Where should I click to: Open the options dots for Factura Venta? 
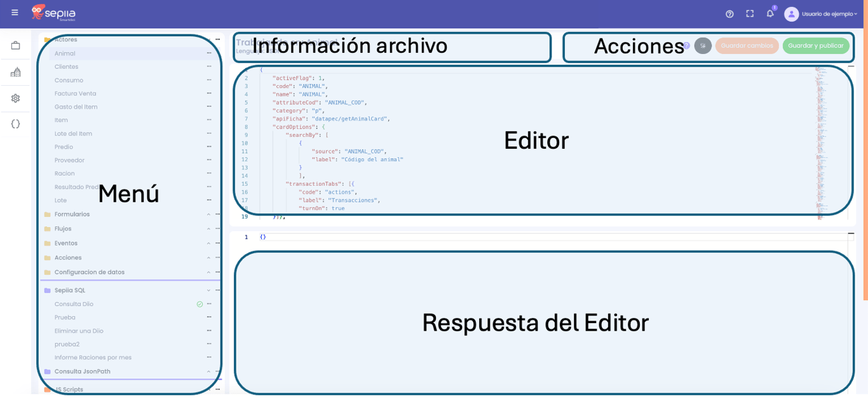pyautogui.click(x=209, y=94)
